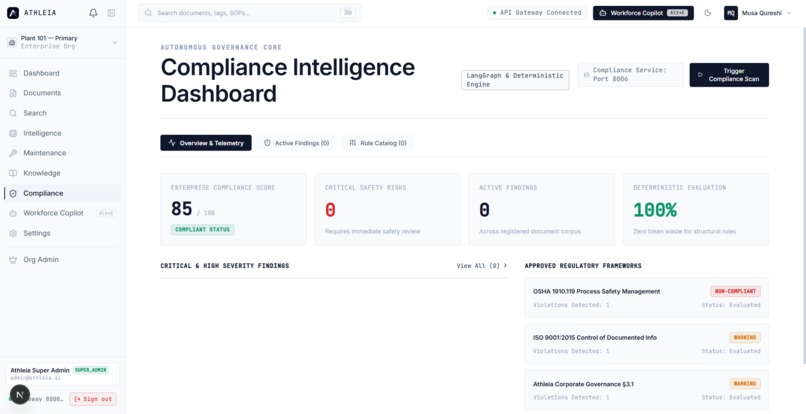Click the LangGraph & Deterministic Engine badge
The height and width of the screenshot is (414, 806).
pyautogui.click(x=515, y=80)
